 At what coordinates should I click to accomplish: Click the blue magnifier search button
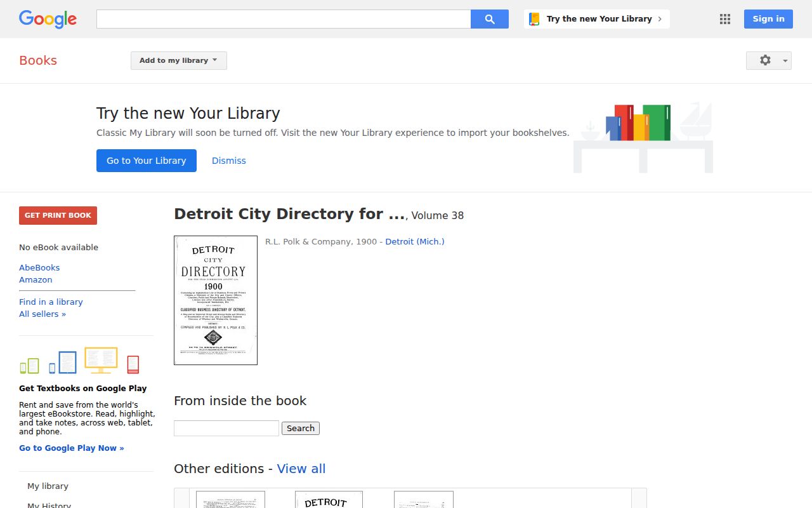click(x=490, y=19)
